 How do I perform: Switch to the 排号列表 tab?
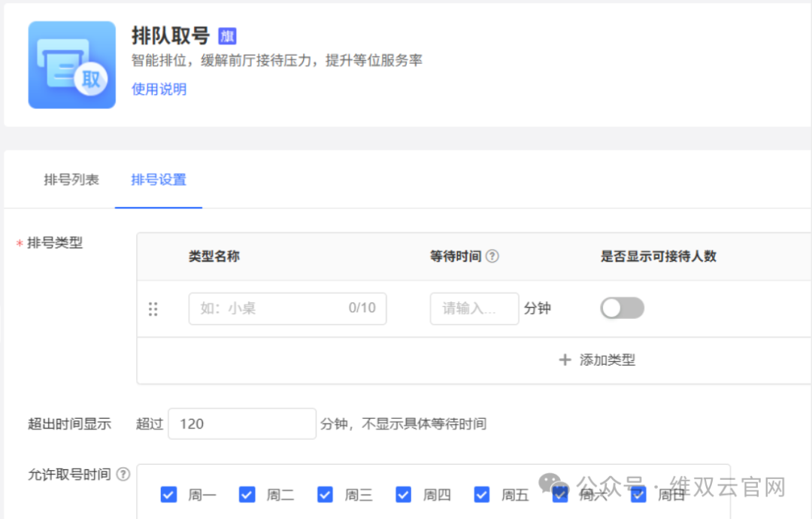pos(71,180)
